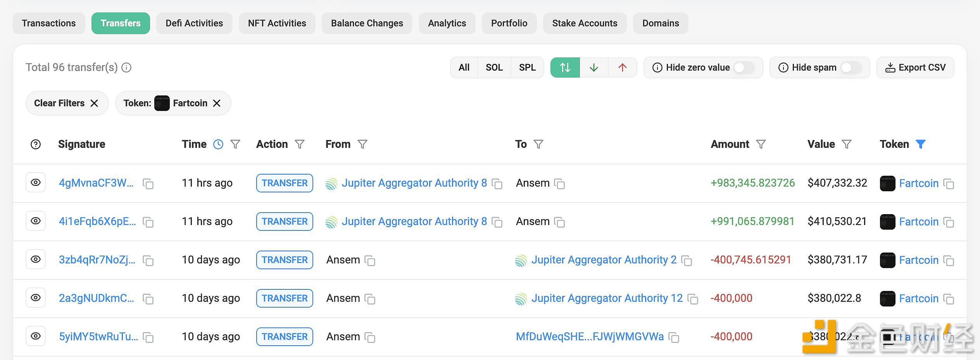This screenshot has height=360, width=980.
Task: Open the active Token column filter
Action: (x=921, y=144)
